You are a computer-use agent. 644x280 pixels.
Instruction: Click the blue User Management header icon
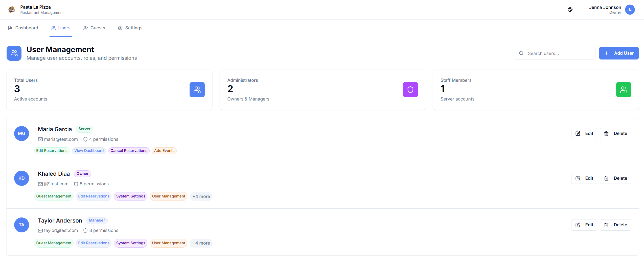pyautogui.click(x=14, y=53)
